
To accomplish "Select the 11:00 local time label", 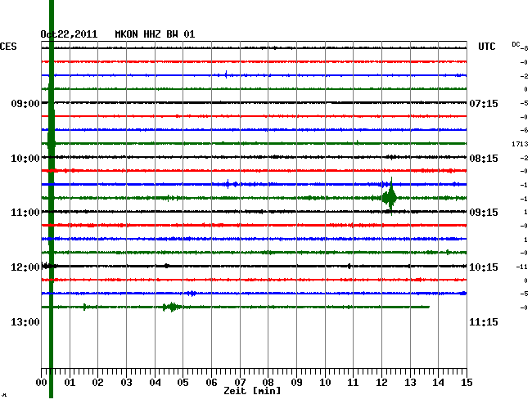I will [25, 213].
